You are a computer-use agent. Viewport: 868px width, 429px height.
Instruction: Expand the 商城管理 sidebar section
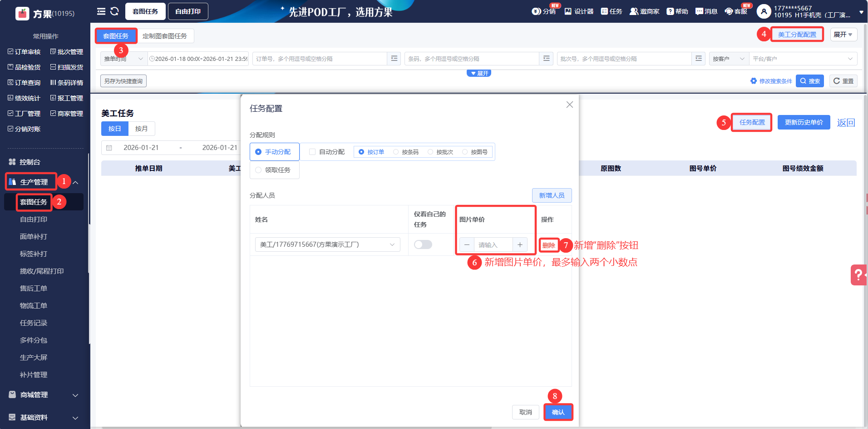[75, 395]
